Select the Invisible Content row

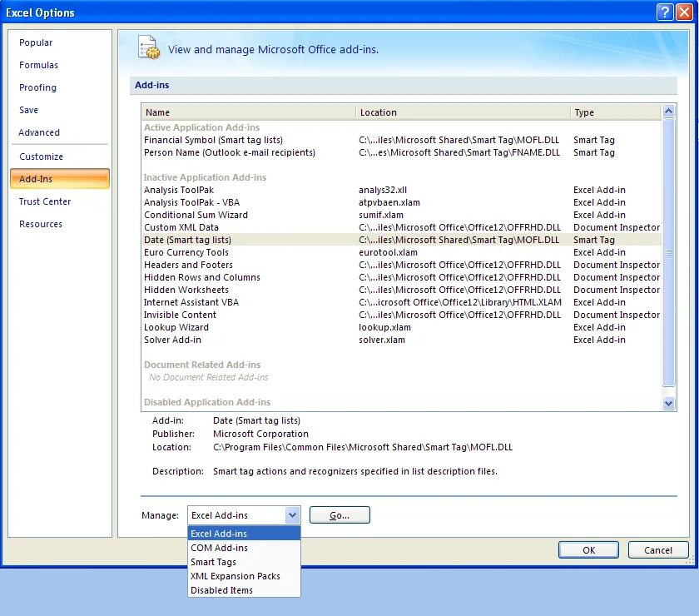pyautogui.click(x=402, y=315)
